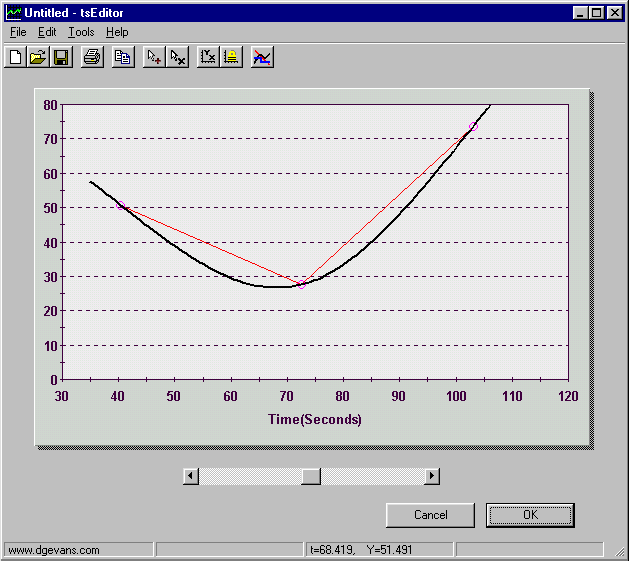Open the Tools menu
The height and width of the screenshot is (561, 629).
81,32
